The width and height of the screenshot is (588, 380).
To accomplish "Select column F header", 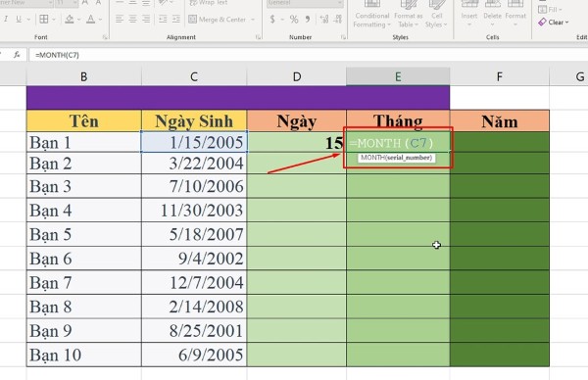I will click(500, 76).
